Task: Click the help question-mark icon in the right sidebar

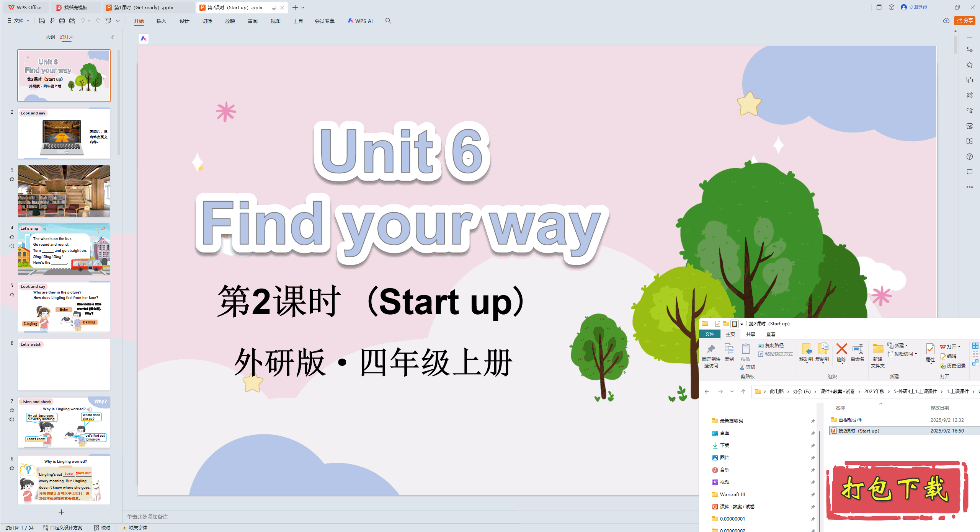Action: (970, 157)
